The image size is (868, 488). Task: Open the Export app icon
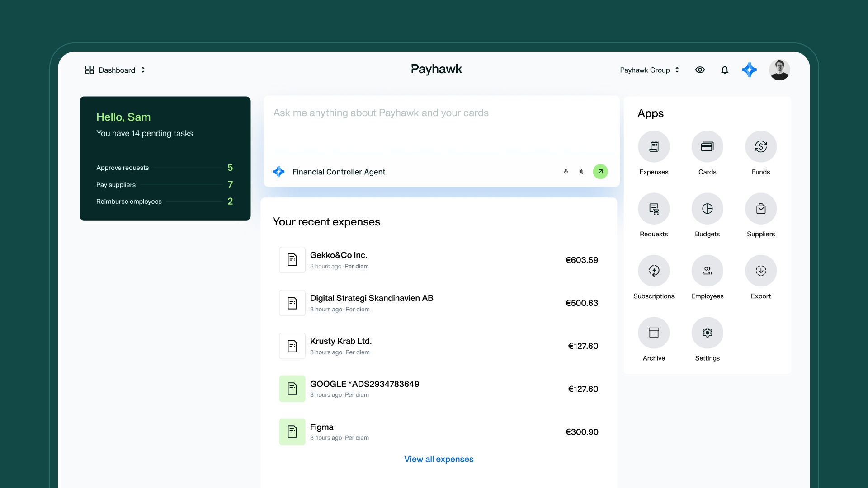coord(761,270)
